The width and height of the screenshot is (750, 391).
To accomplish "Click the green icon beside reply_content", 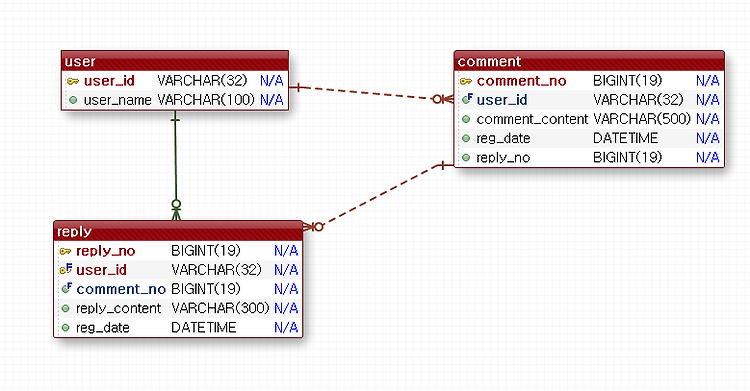I will [x=66, y=308].
